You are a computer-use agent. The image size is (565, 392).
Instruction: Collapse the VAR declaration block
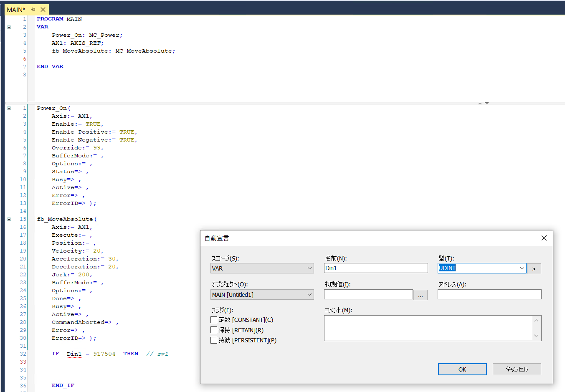pos(9,27)
